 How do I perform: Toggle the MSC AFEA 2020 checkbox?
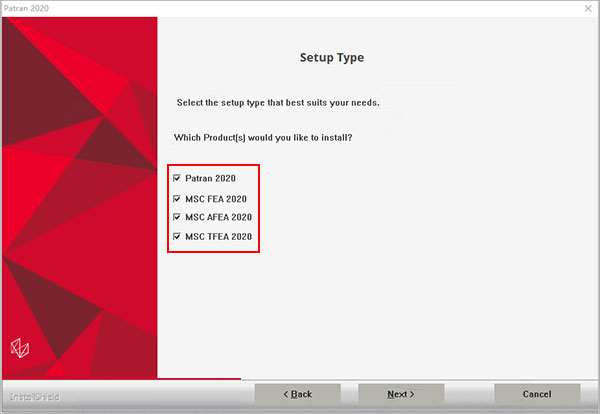tap(177, 217)
